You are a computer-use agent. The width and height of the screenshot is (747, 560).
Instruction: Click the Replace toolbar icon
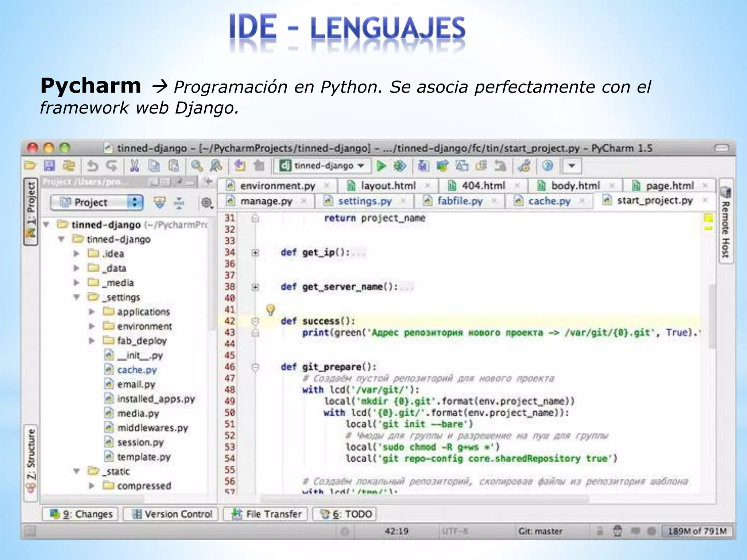pos(216,166)
